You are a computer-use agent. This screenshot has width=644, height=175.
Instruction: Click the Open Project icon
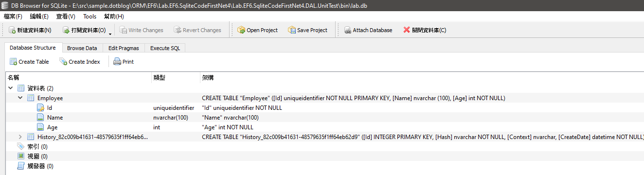241,30
